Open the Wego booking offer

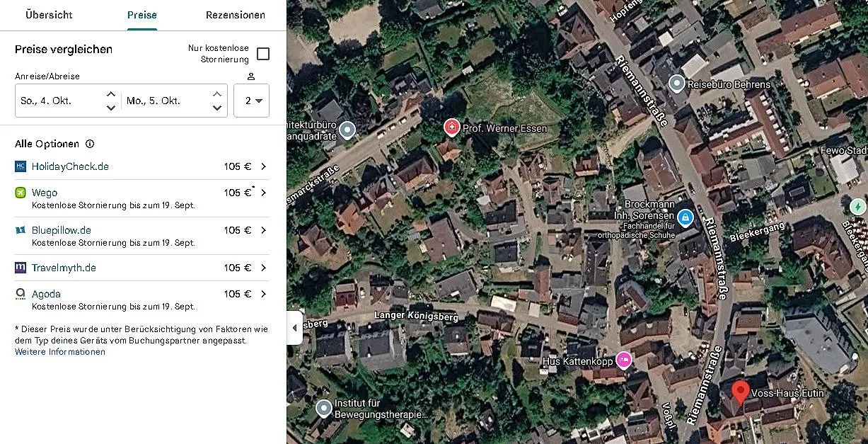coord(142,198)
